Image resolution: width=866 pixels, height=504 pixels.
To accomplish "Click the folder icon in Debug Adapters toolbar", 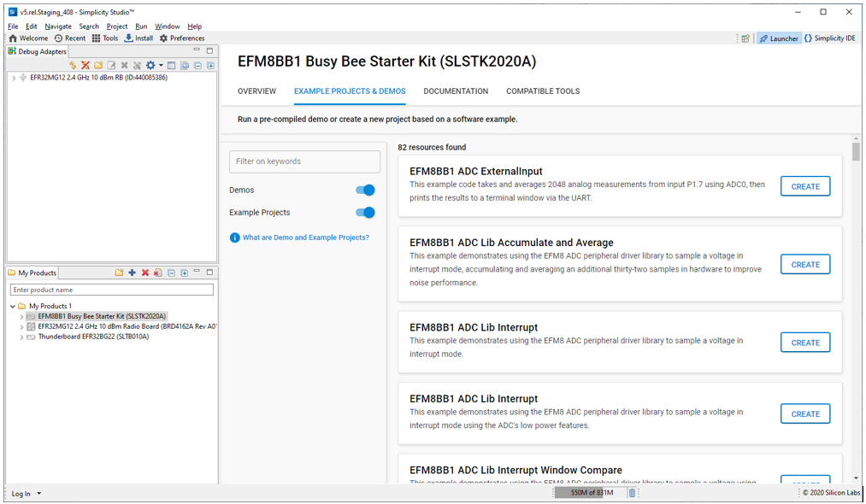I will tap(98, 65).
